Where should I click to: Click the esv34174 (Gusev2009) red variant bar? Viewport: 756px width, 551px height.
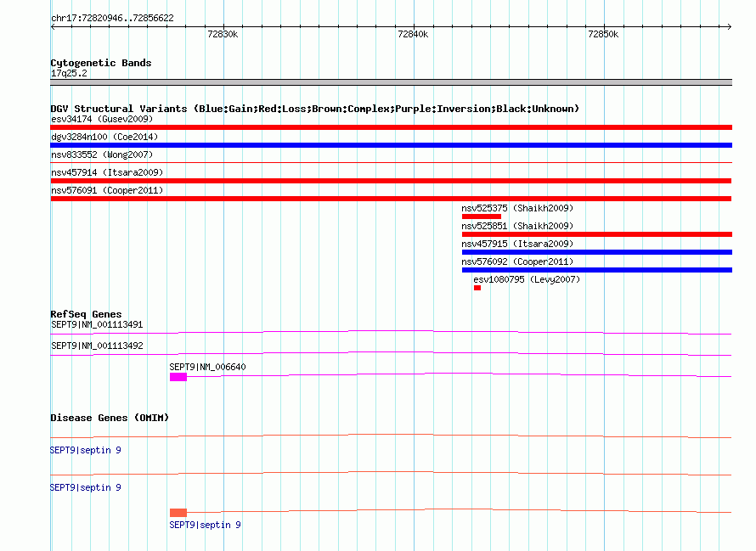tap(391, 127)
